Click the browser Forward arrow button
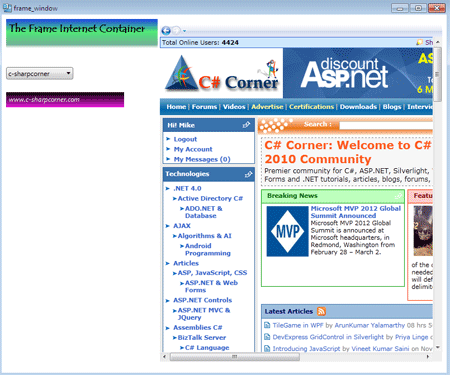 pyautogui.click(x=176, y=31)
